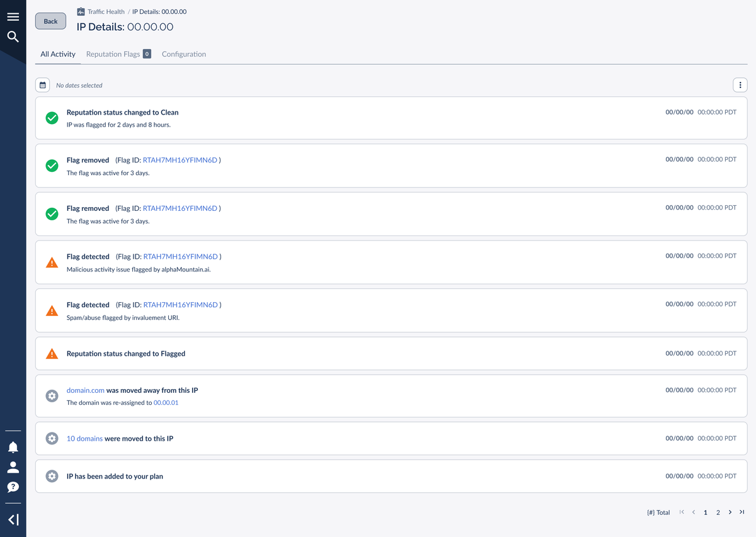Open Flag ID link for alphaMountain.ai flag
Screen dimensions: 756x537
pyautogui.click(x=180, y=257)
